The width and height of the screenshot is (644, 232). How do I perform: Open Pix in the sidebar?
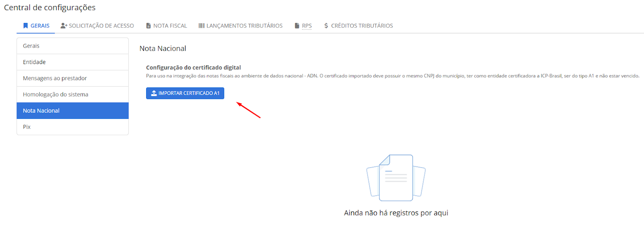pos(72,127)
